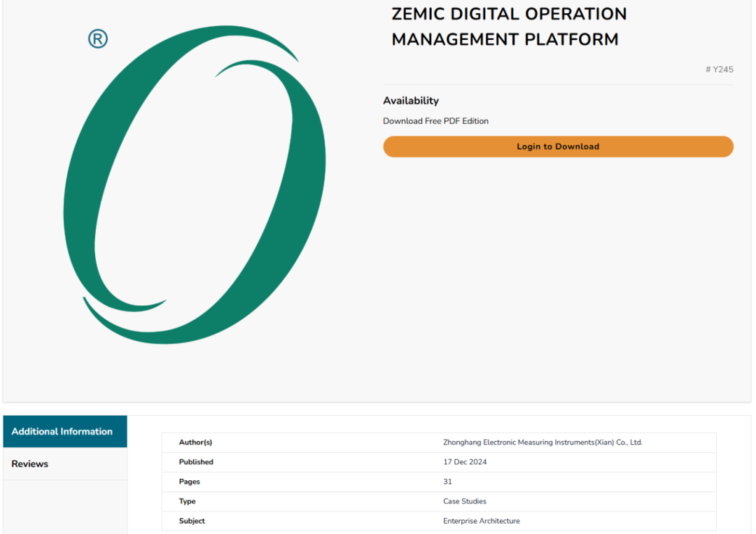Click the Type row label
756x534 pixels.
187,501
